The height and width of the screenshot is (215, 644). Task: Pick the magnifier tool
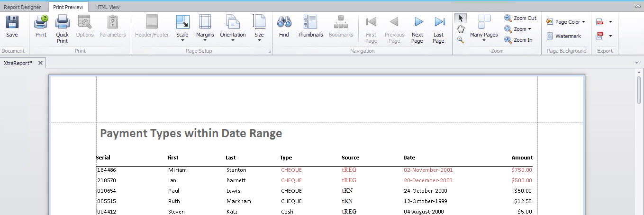click(461, 40)
